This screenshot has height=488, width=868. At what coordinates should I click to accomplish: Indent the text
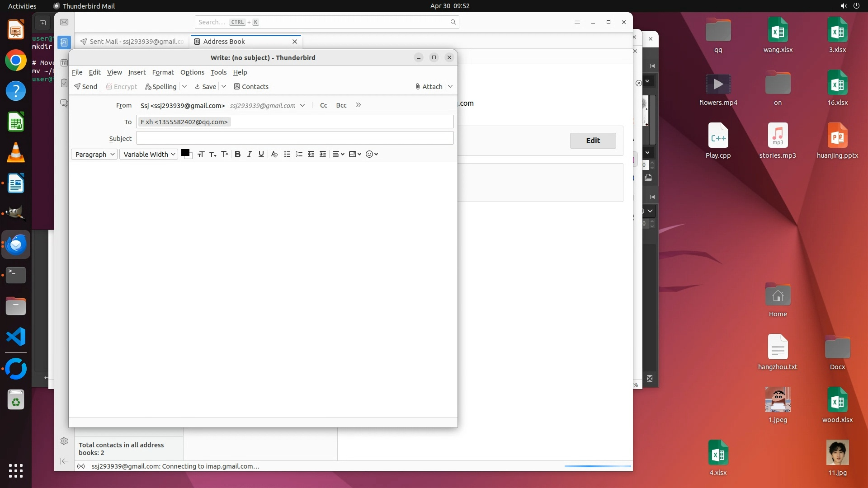point(323,154)
